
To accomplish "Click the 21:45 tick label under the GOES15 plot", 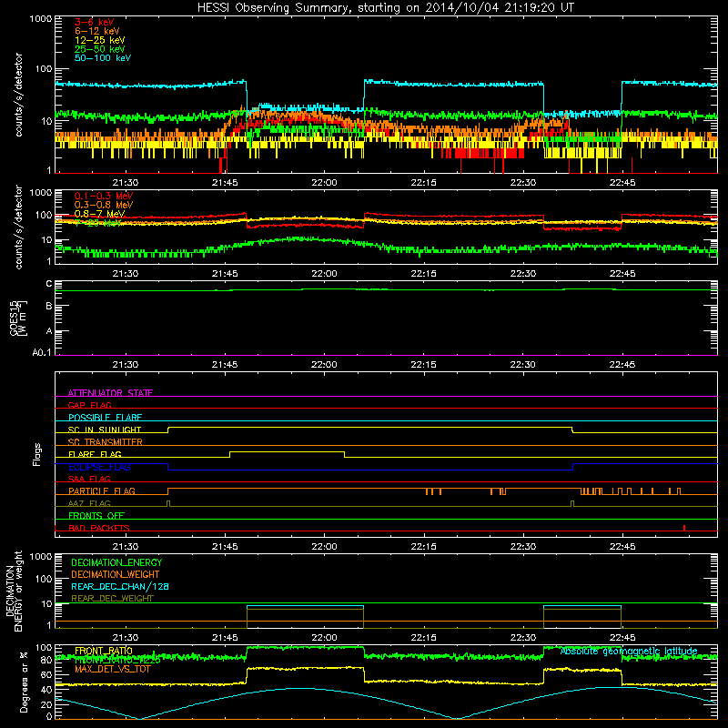I will [225, 365].
